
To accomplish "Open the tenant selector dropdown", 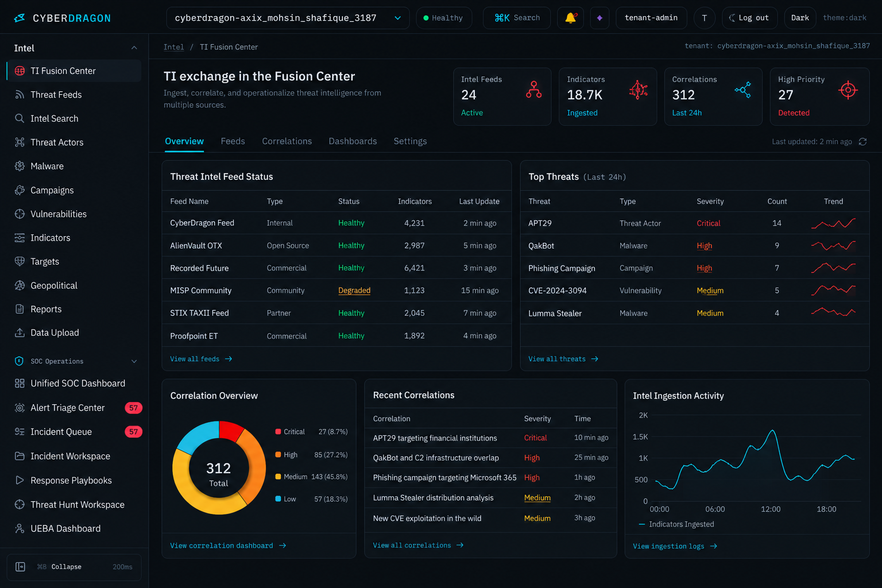I will (288, 18).
